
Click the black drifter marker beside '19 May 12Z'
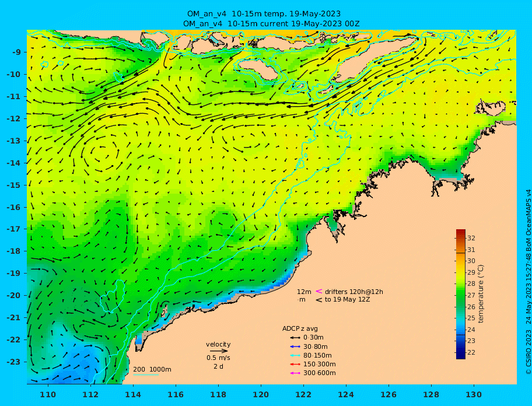[319, 300]
